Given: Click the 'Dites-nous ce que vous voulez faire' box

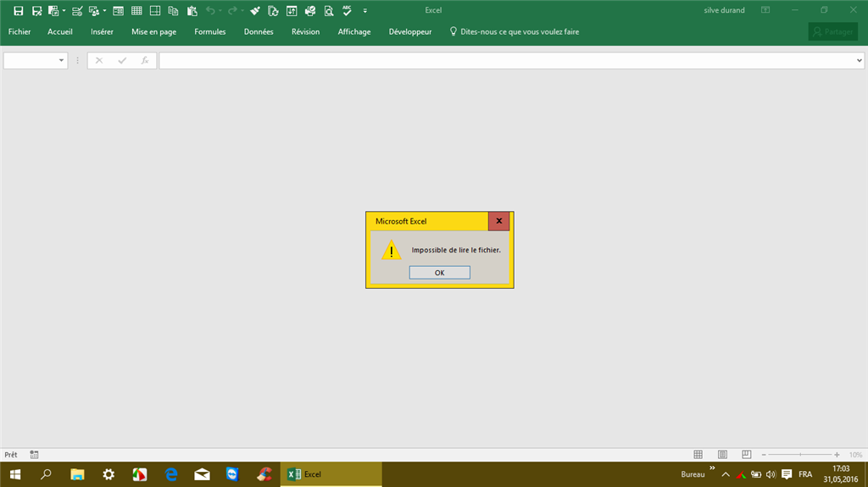Looking at the screenshot, I should tap(515, 31).
